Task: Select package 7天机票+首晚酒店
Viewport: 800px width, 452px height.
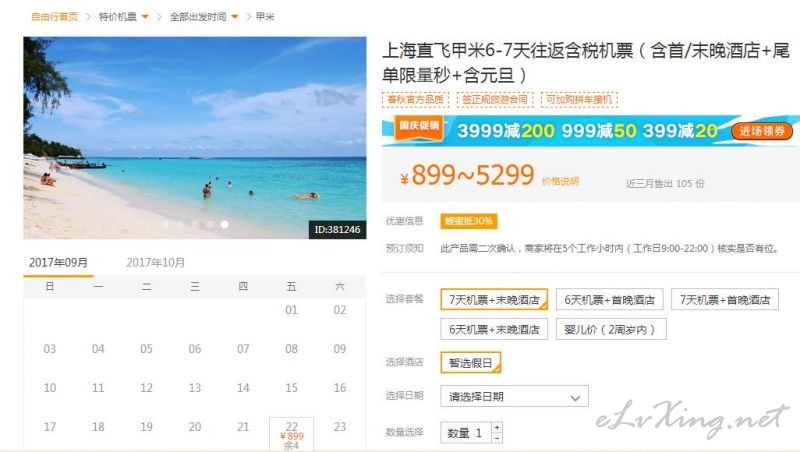Action: click(724, 299)
